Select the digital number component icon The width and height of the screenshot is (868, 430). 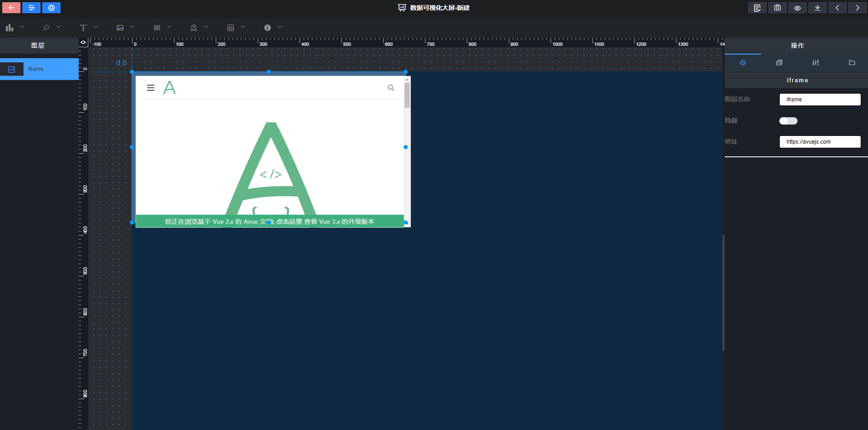point(157,28)
